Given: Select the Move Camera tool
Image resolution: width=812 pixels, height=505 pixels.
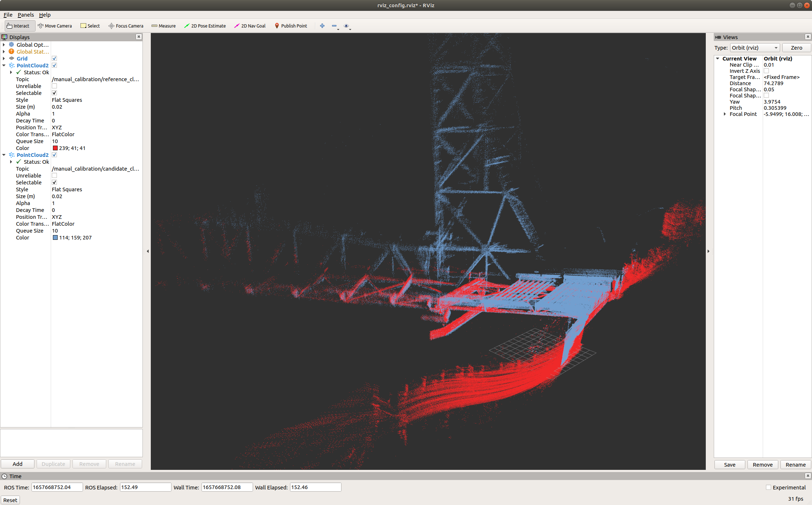Looking at the screenshot, I should tap(57, 26).
